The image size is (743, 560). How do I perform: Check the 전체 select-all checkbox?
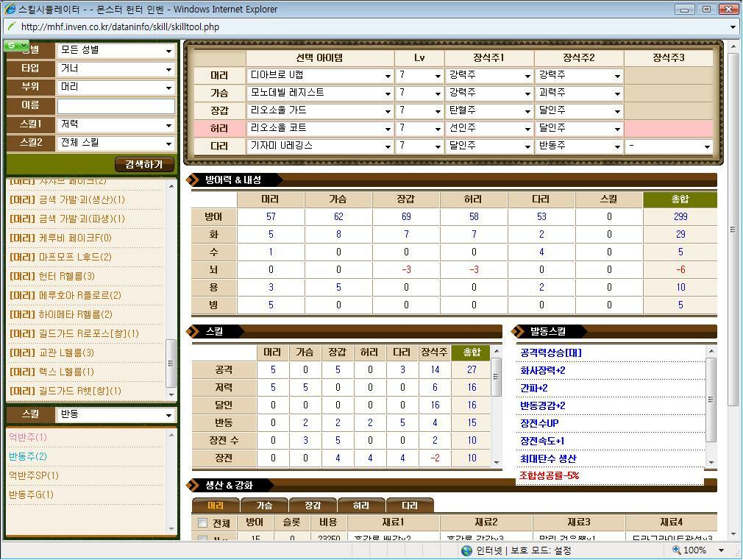coord(203,523)
